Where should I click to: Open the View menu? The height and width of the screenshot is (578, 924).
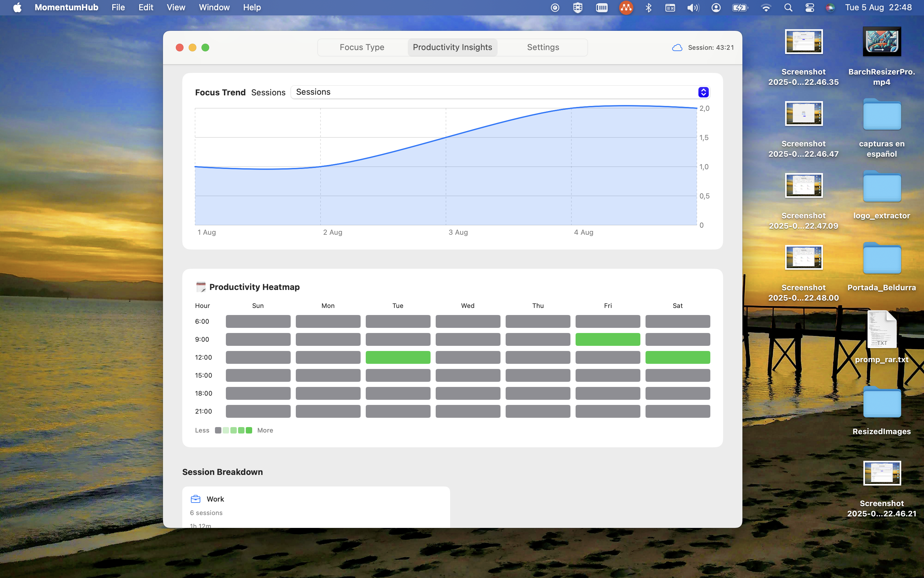(x=176, y=7)
